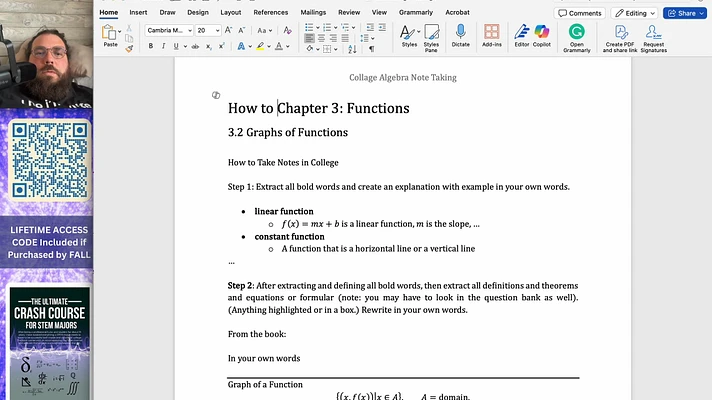Sort text A to Z icon
712x400 pixels.
coord(352,49)
